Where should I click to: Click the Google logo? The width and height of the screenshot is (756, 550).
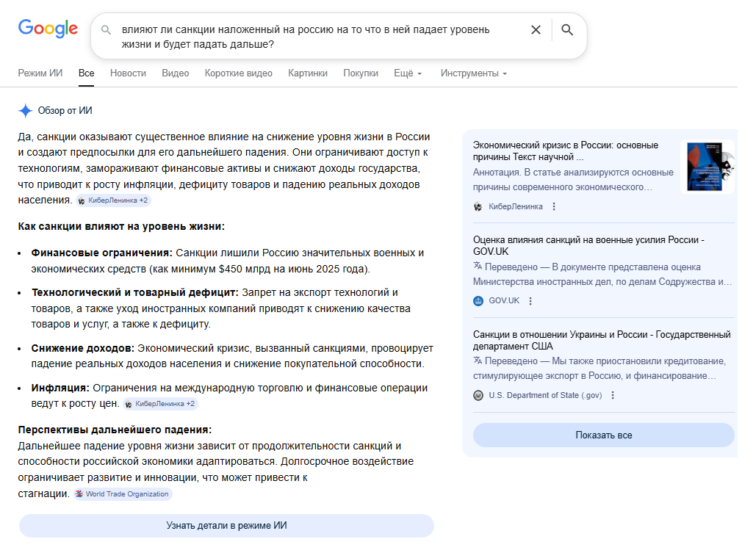48,29
